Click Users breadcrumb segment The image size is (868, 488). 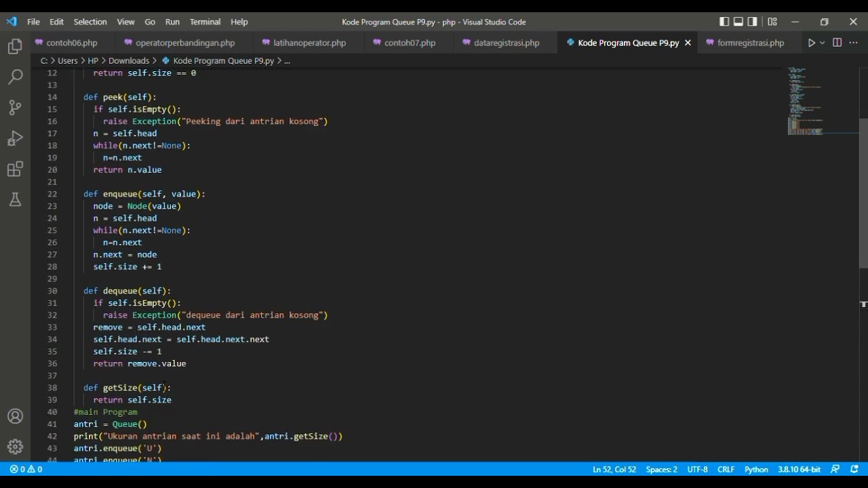[x=68, y=60]
